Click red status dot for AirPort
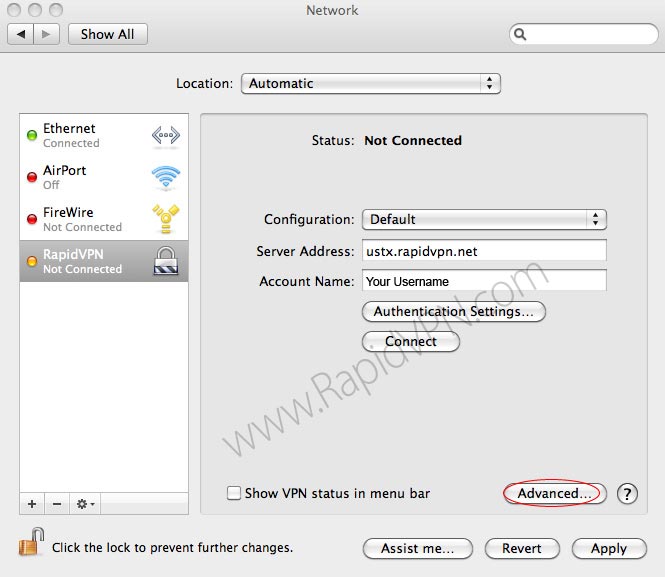This screenshot has height=577, width=665. point(32,177)
